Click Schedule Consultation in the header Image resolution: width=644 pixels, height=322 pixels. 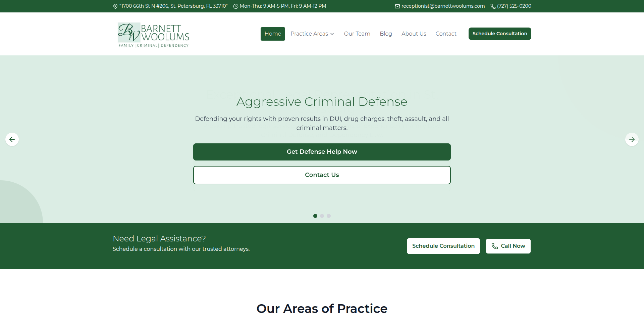[x=500, y=34]
